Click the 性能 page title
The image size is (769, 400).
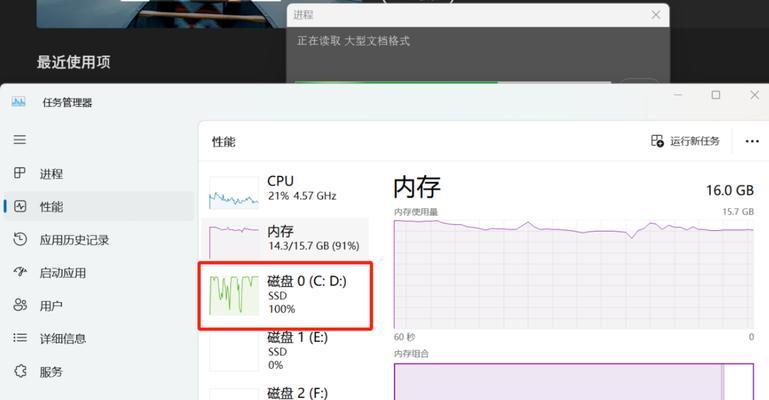224,142
